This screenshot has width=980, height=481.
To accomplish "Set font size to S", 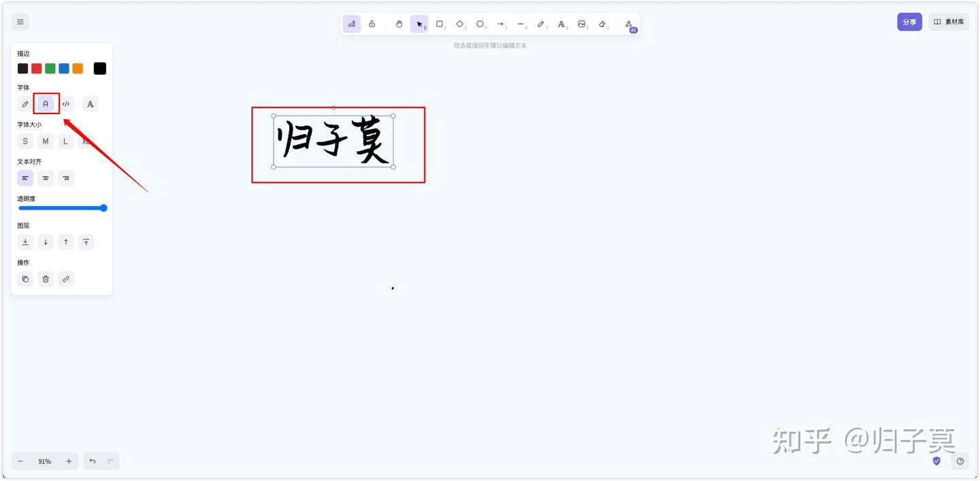I will click(25, 142).
